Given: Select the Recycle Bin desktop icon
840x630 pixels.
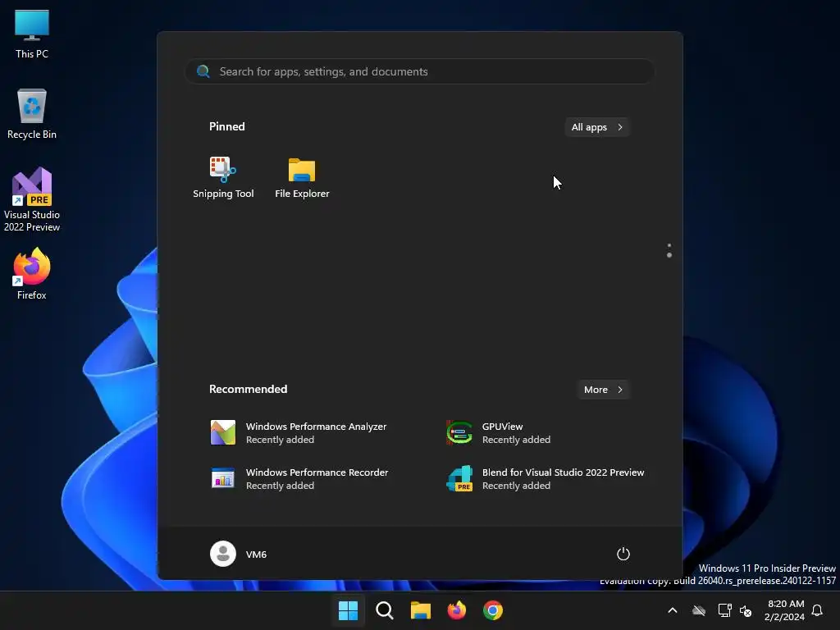Looking at the screenshot, I should point(32,113).
